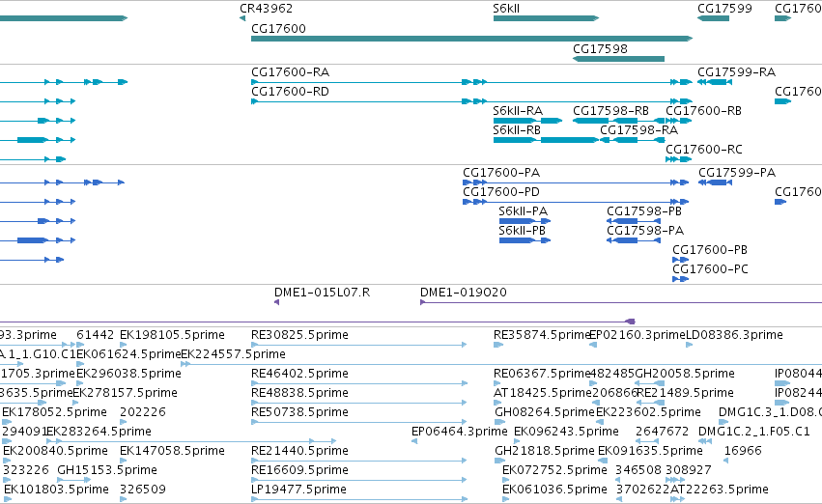Click the CG17599-PA protein label
This screenshot has height=504, width=822.
(x=737, y=173)
